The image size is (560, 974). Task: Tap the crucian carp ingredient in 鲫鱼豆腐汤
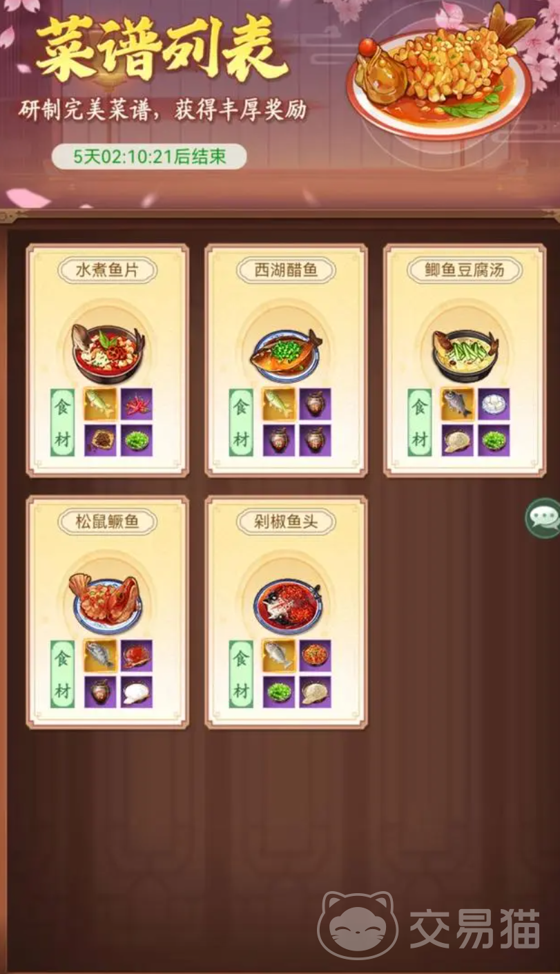[458, 404]
